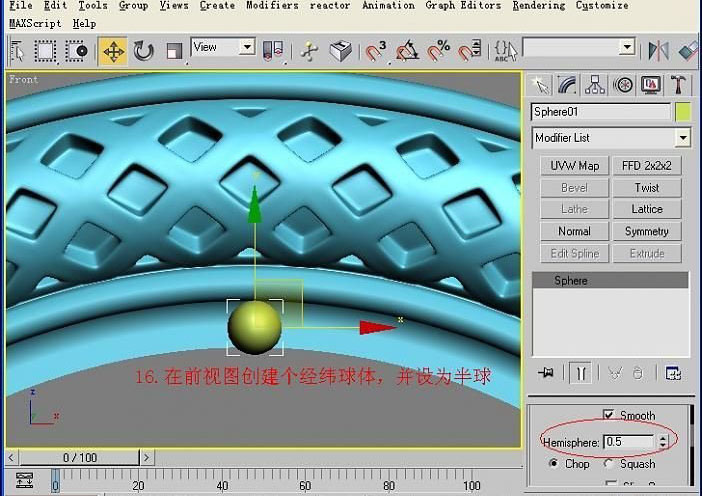The width and height of the screenshot is (702, 496).
Task: Open the Utilities hammer panel tab
Action: coord(678,85)
